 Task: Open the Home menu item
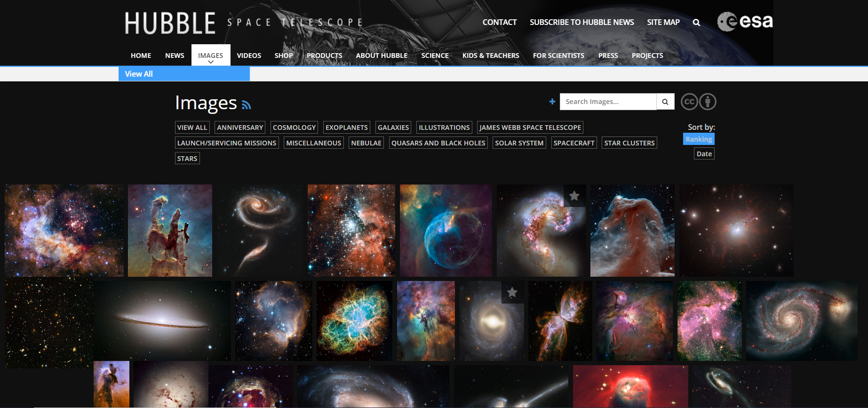coord(141,56)
